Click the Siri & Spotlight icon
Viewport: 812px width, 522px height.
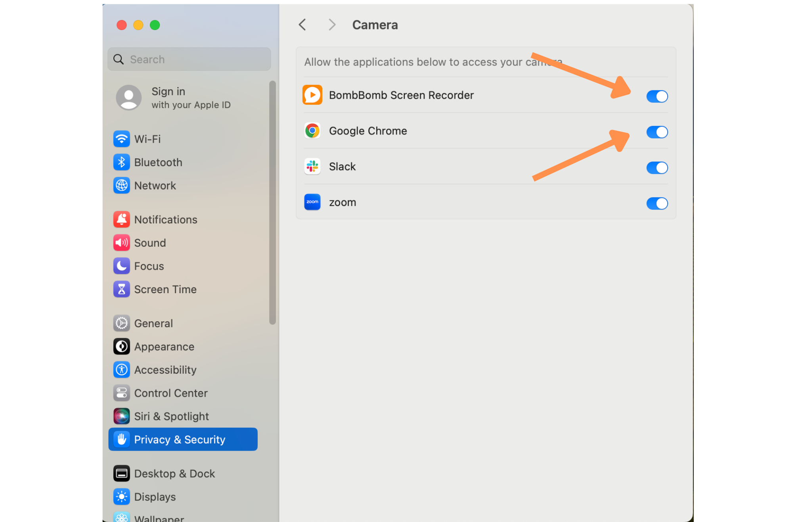pos(121,416)
